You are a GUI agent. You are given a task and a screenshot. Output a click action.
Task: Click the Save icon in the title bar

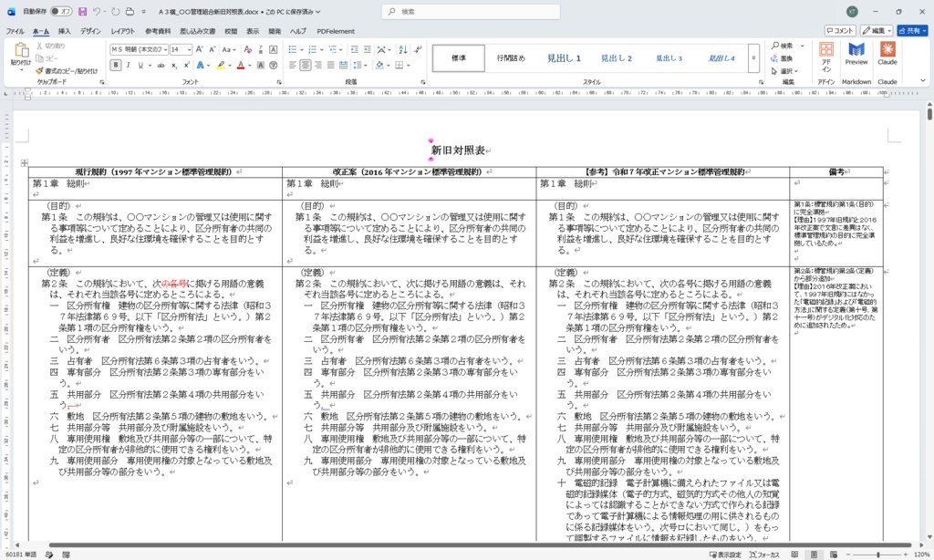(x=82, y=11)
